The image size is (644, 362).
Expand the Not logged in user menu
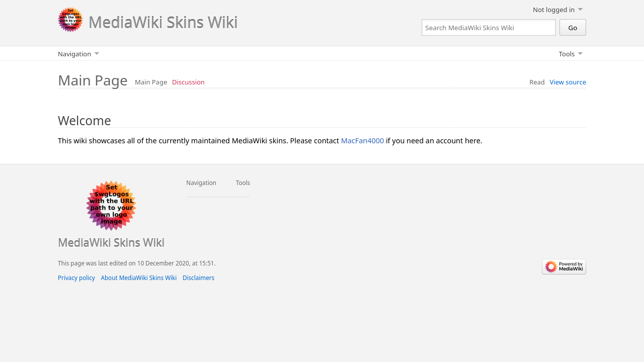[x=557, y=10]
